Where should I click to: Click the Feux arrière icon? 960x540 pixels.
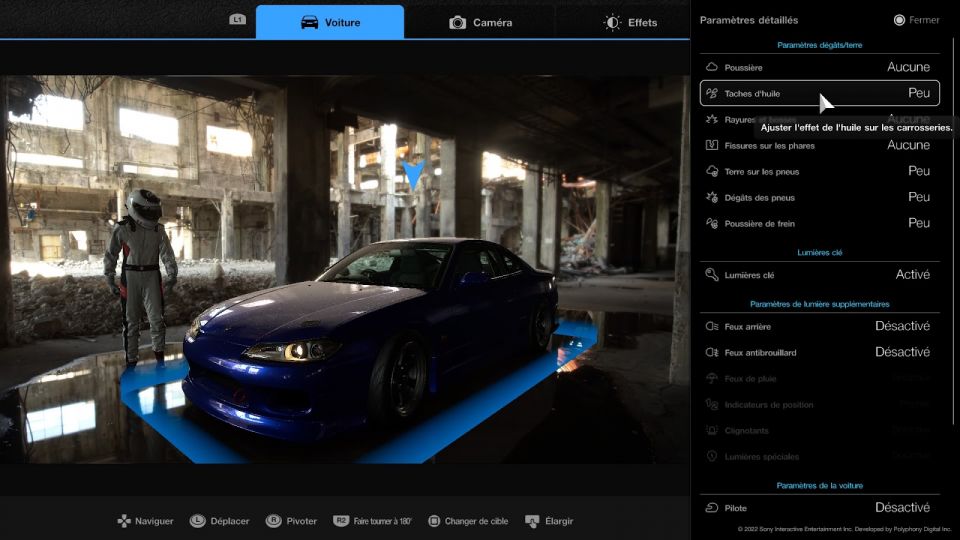(x=711, y=326)
